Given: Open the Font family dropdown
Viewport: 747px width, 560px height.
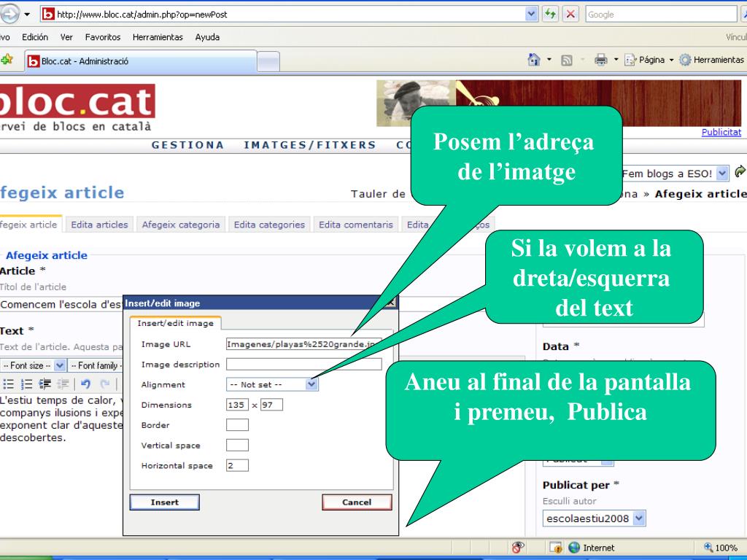Looking at the screenshot, I should 96,366.
